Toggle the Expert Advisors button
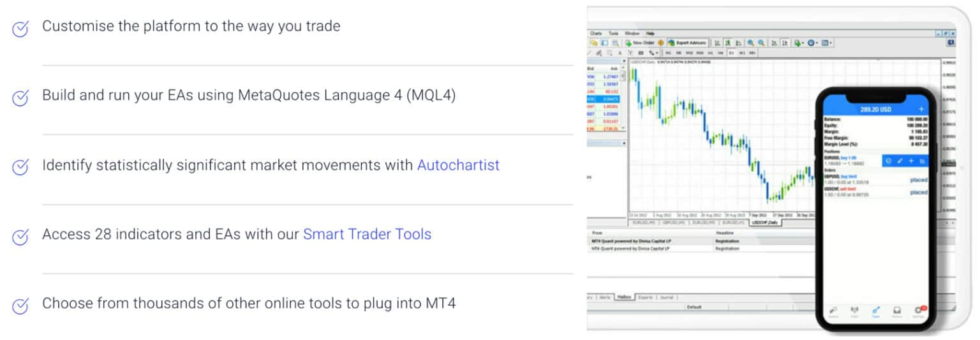980x340 pixels. click(688, 43)
